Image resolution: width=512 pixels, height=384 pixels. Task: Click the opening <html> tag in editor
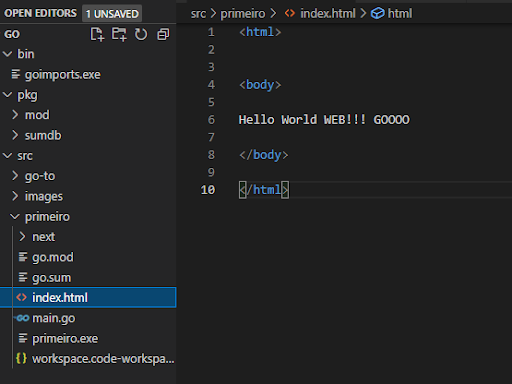coord(260,32)
